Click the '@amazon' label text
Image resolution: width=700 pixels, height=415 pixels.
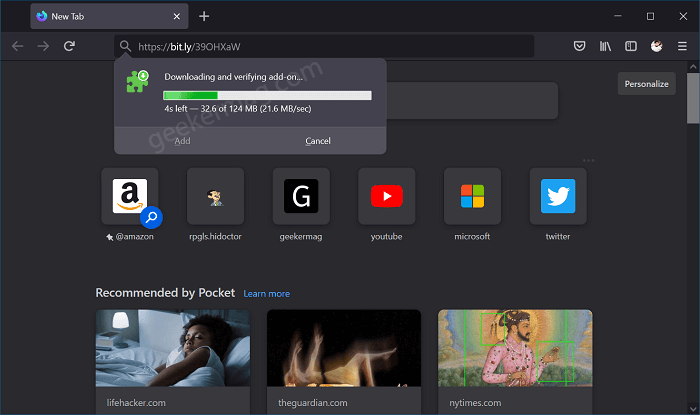pyautogui.click(x=134, y=237)
